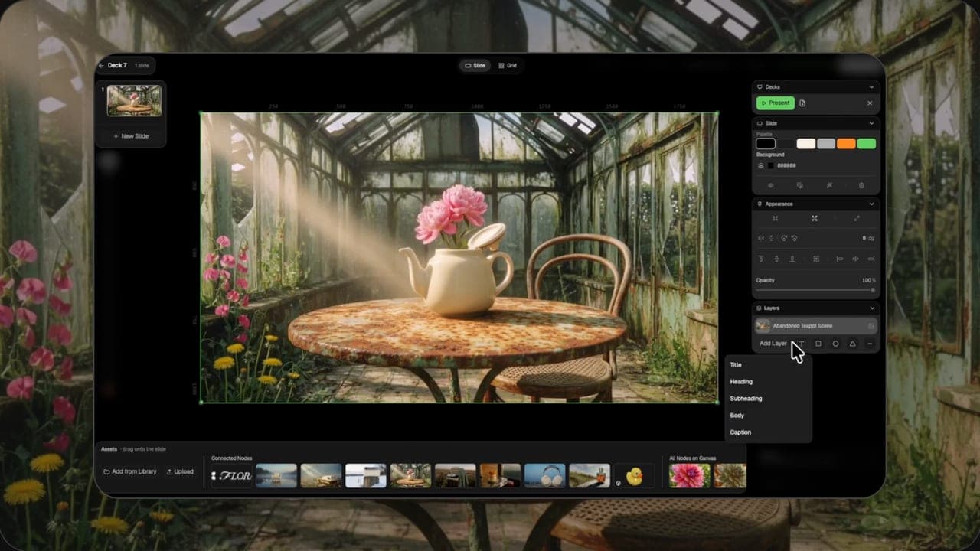
Task: Add a triangle shape layer
Action: [x=853, y=344]
